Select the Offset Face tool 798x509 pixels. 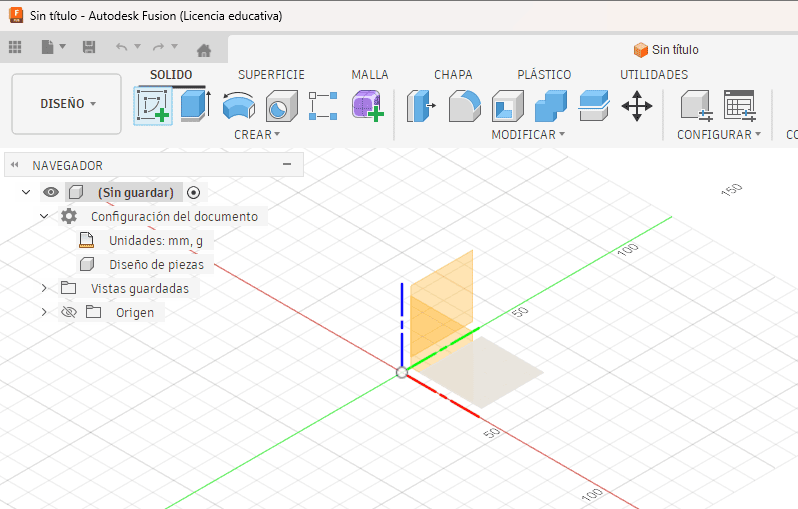point(594,106)
